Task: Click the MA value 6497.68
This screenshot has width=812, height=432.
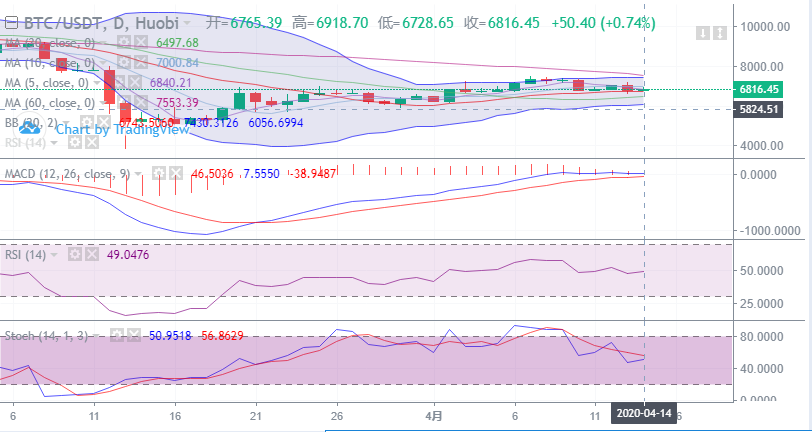Action: 178,42
